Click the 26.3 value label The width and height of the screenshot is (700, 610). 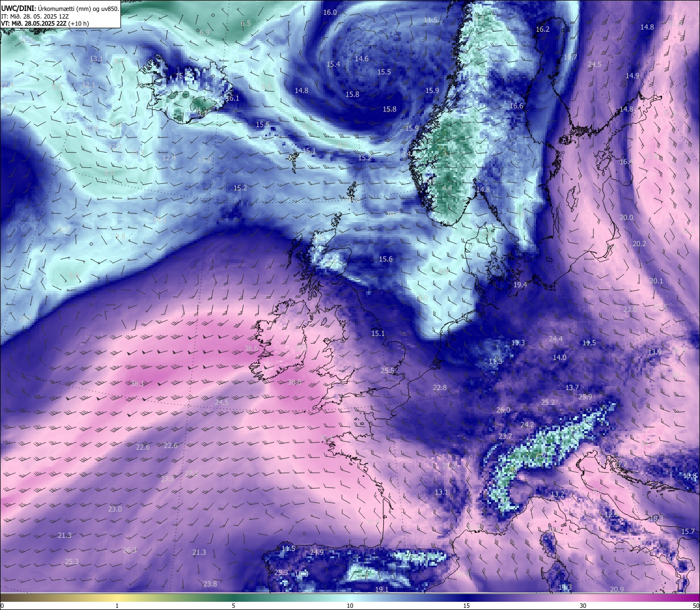(130, 550)
